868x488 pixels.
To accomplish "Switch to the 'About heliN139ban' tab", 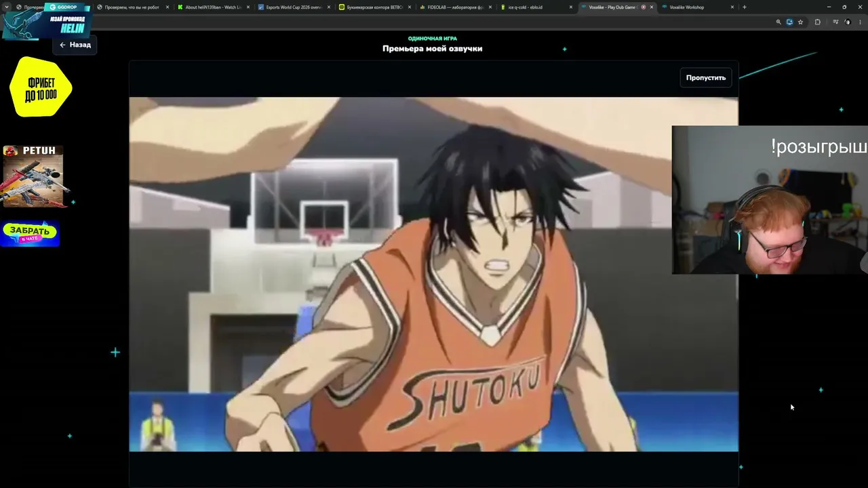I will 214,7.
